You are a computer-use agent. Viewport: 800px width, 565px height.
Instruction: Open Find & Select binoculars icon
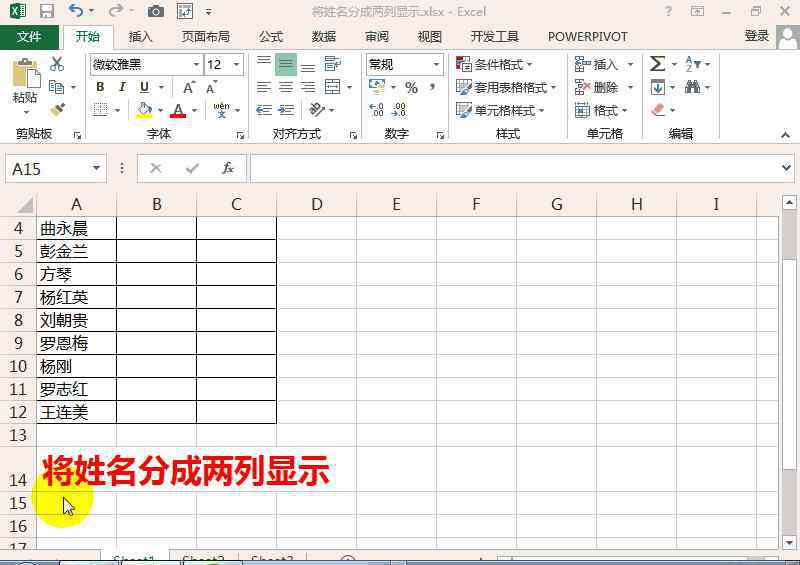(692, 87)
